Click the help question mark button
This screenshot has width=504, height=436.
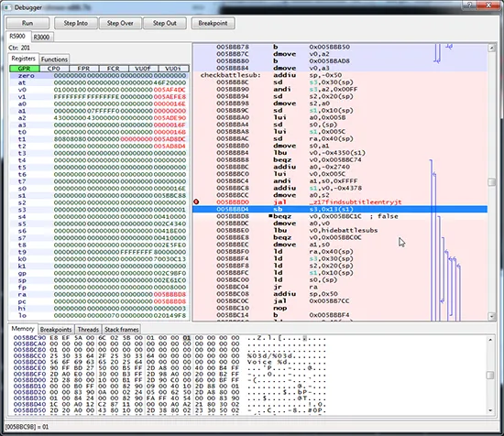point(469,5)
